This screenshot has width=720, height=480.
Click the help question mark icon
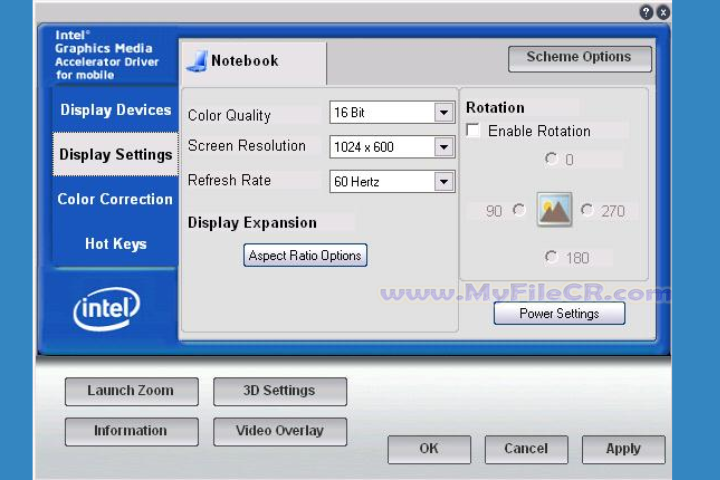pos(646,12)
